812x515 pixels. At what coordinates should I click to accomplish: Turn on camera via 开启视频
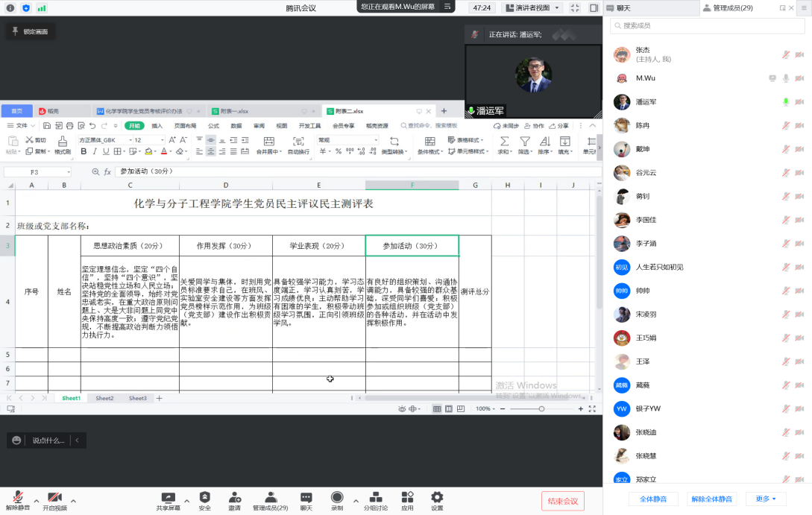pyautogui.click(x=54, y=499)
